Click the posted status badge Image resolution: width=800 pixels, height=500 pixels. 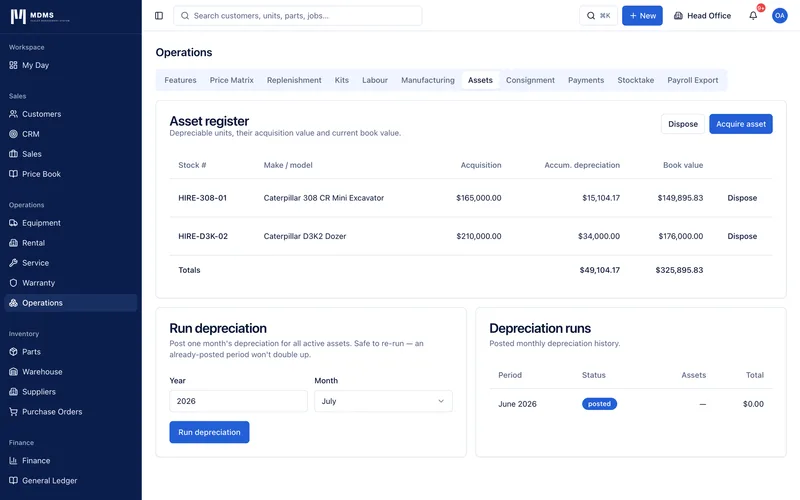pyautogui.click(x=599, y=404)
